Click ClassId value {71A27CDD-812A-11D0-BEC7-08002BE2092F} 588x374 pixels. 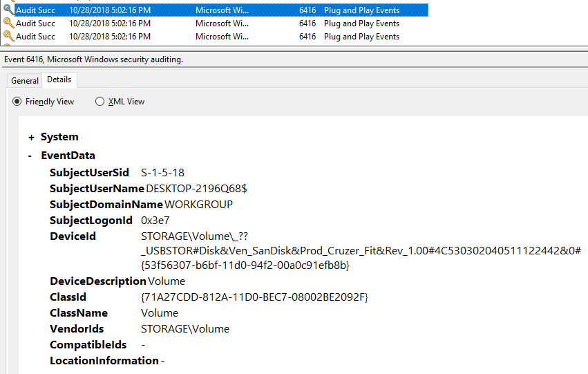[x=254, y=297]
